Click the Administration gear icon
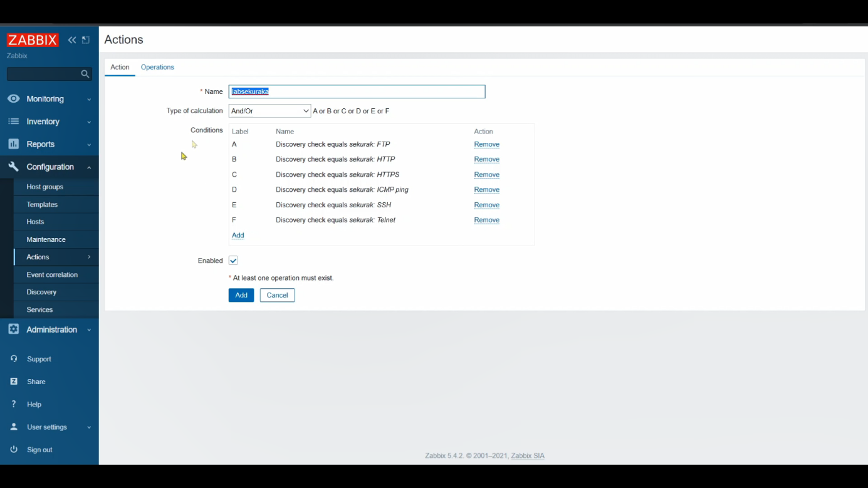This screenshot has height=488, width=868. point(13,330)
